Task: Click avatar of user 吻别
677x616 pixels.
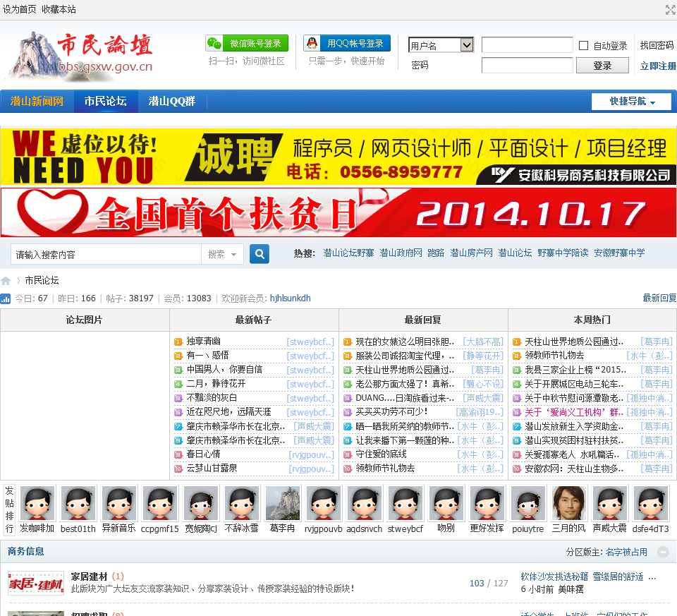Action: pyautogui.click(x=446, y=503)
